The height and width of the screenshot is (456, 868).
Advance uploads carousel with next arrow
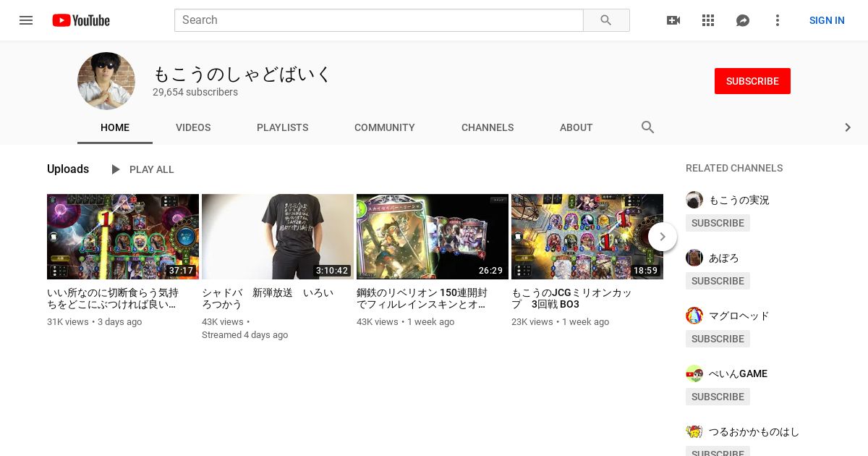(x=663, y=237)
